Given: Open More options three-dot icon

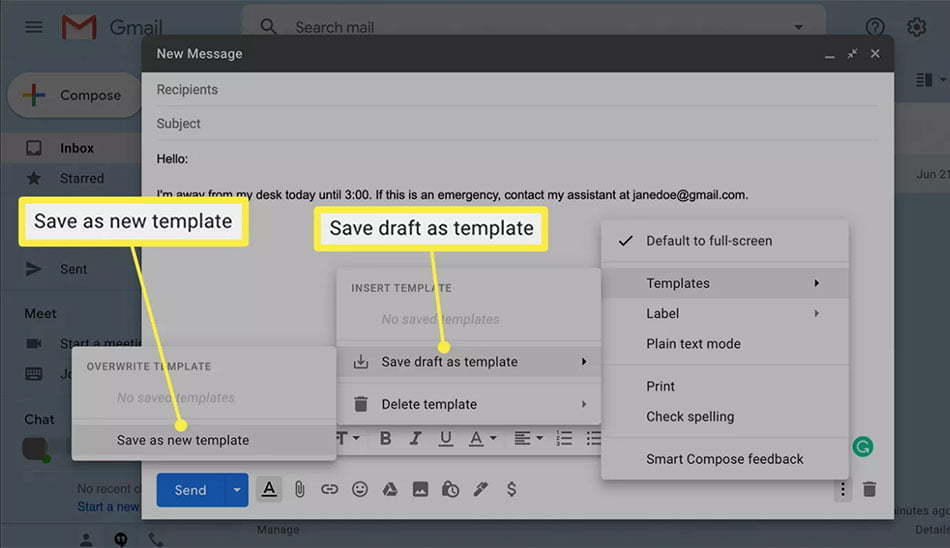Looking at the screenshot, I should (843, 489).
